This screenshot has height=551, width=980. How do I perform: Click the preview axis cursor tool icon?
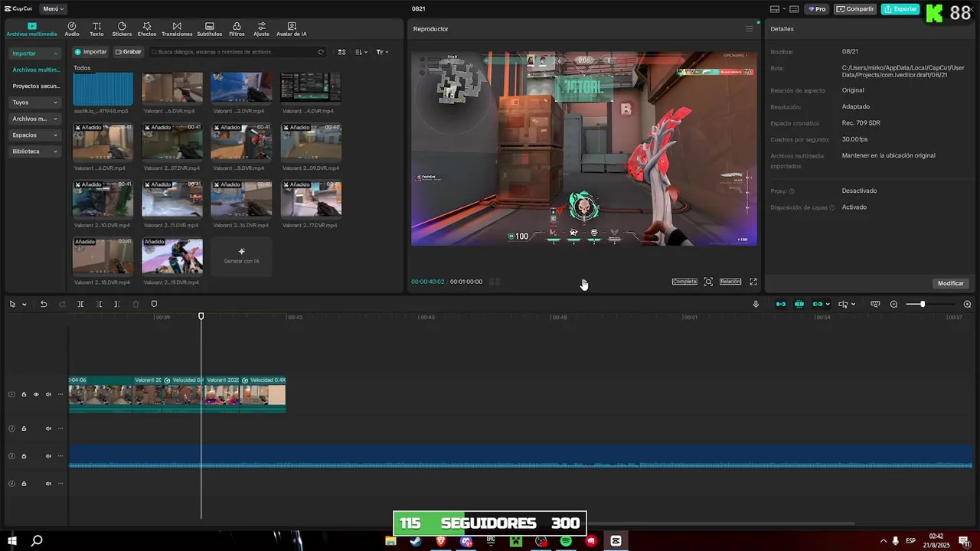[843, 305]
